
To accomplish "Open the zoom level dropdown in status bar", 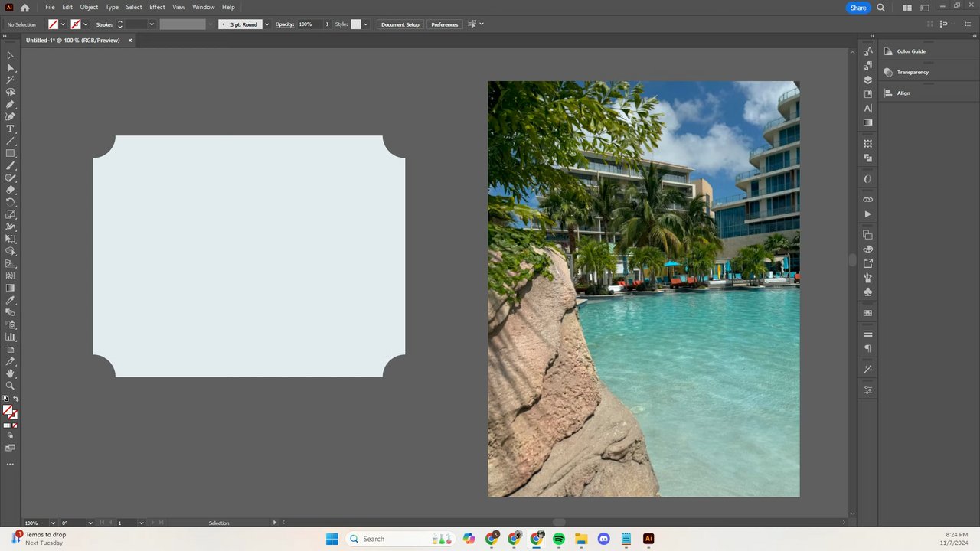I will click(x=53, y=523).
